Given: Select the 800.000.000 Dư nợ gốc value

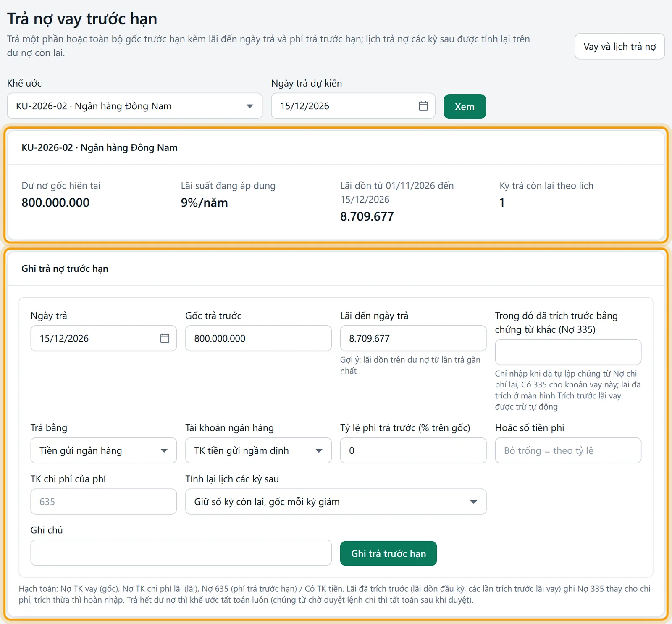Looking at the screenshot, I should coord(55,203).
